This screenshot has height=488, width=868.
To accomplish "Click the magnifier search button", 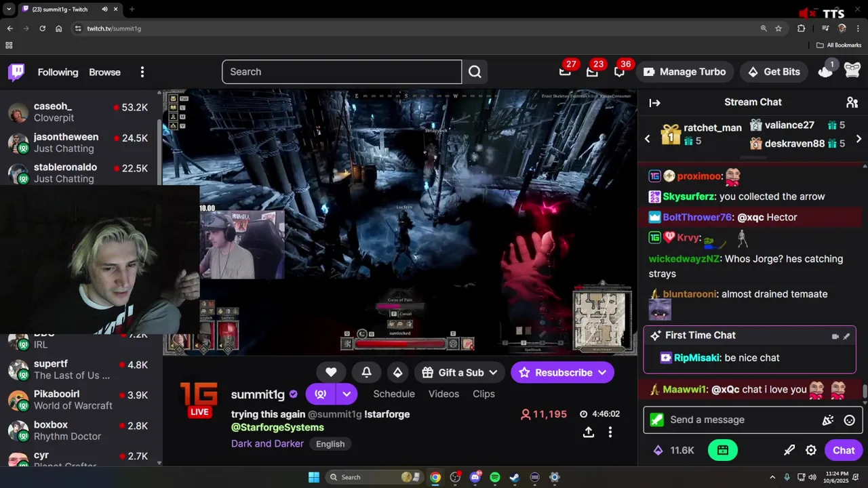I will click(475, 72).
